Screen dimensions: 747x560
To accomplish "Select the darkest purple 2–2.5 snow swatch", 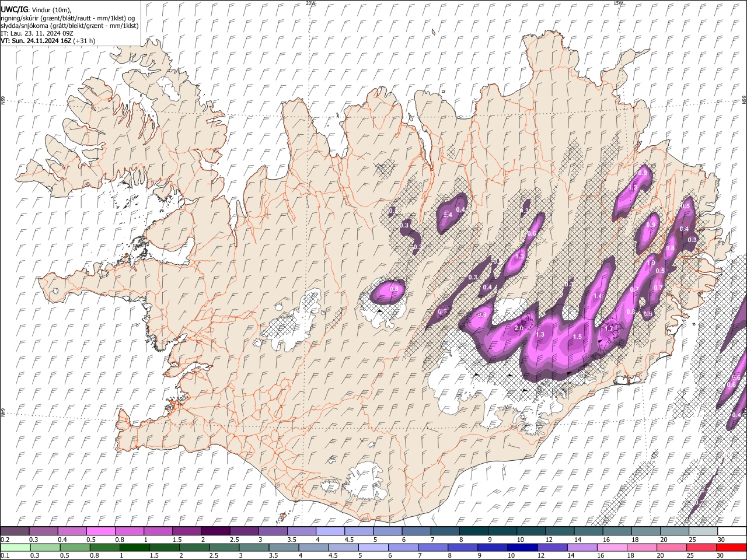I will [215, 531].
